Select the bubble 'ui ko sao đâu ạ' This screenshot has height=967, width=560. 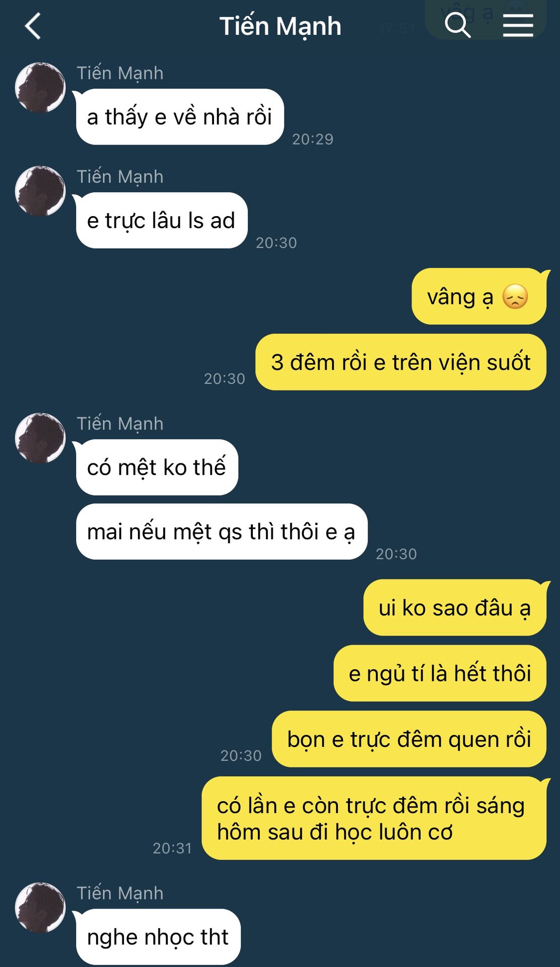[x=455, y=607]
